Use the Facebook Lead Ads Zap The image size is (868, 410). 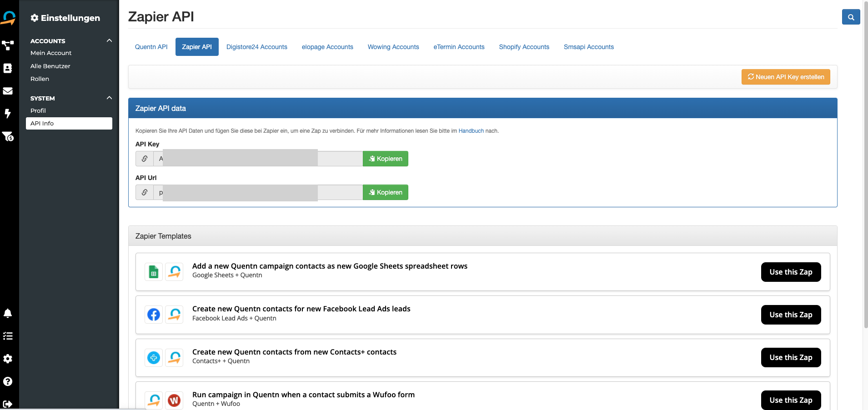tap(791, 315)
